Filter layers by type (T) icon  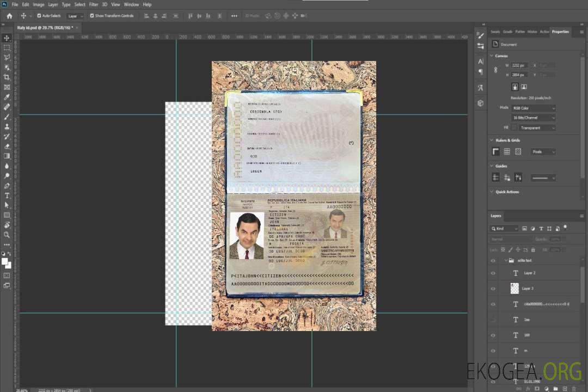pyautogui.click(x=541, y=229)
